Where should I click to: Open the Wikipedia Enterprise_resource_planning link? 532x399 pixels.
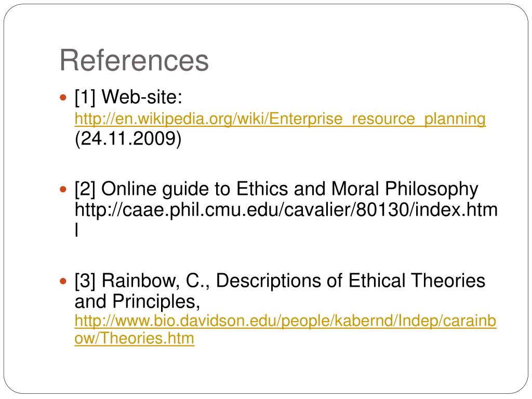coord(280,119)
